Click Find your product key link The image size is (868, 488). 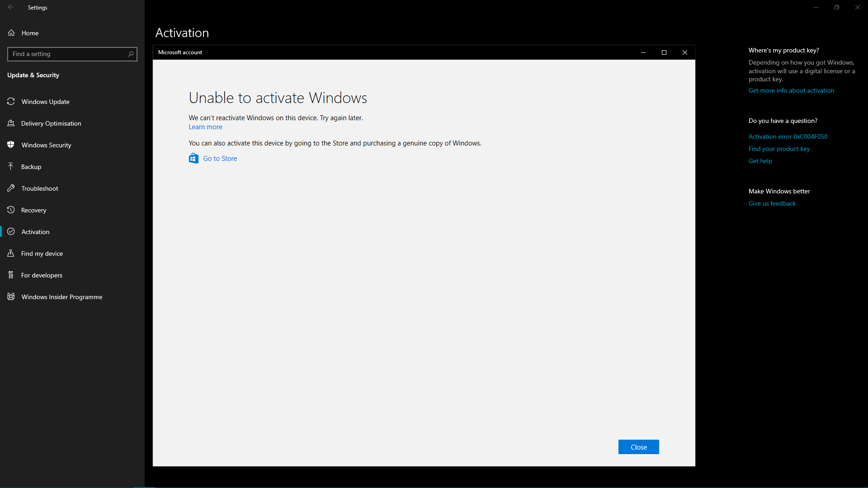779,149
